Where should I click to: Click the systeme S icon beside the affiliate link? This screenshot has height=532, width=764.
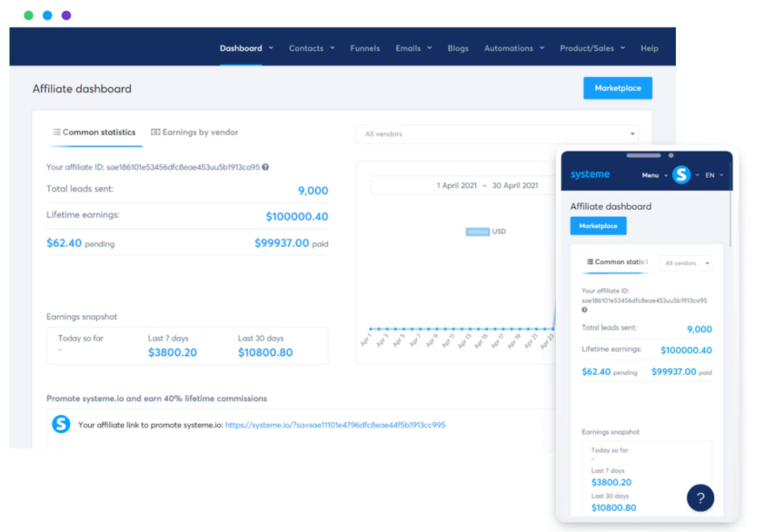(x=61, y=424)
